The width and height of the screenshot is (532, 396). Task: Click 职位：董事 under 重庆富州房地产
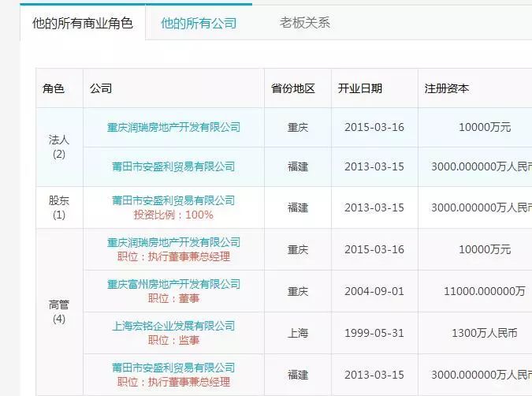click(x=173, y=298)
